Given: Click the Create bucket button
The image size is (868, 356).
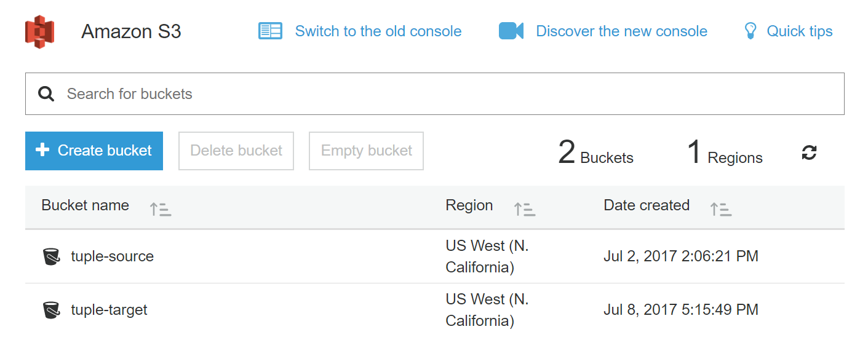Looking at the screenshot, I should pyautogui.click(x=94, y=151).
